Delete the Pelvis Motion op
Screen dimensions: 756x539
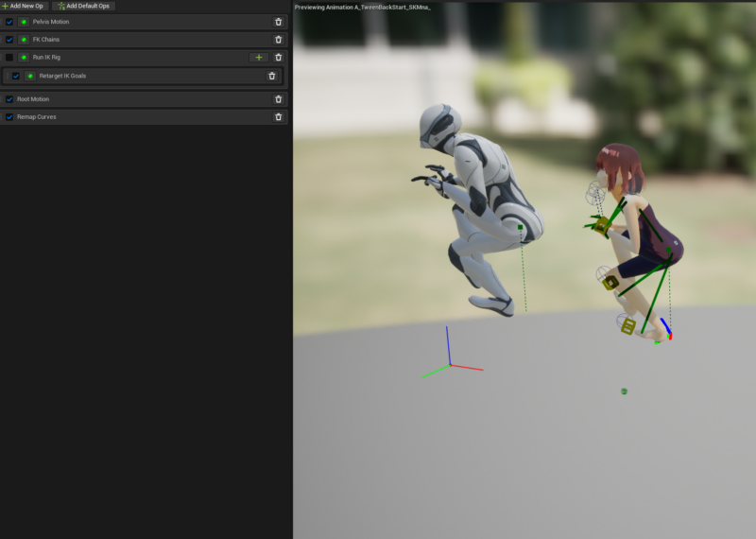pos(278,22)
